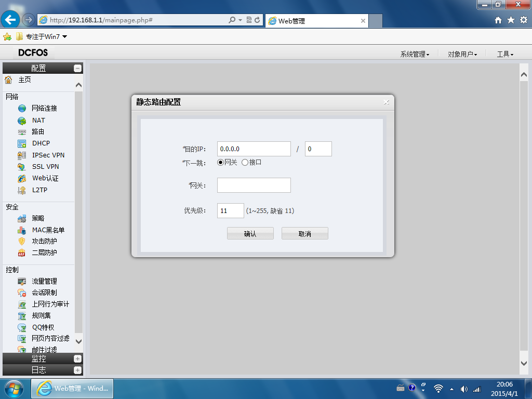Open the 策略 menu item
The height and width of the screenshot is (399, 532).
pos(38,219)
